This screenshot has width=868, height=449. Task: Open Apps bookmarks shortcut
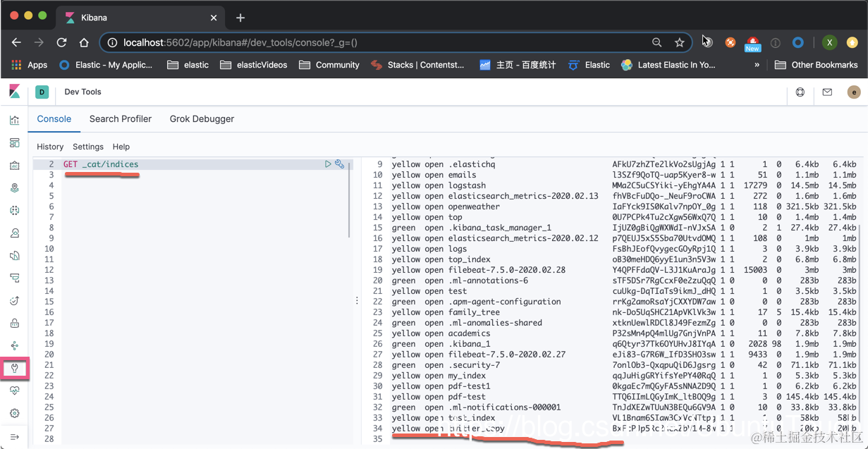tap(30, 65)
